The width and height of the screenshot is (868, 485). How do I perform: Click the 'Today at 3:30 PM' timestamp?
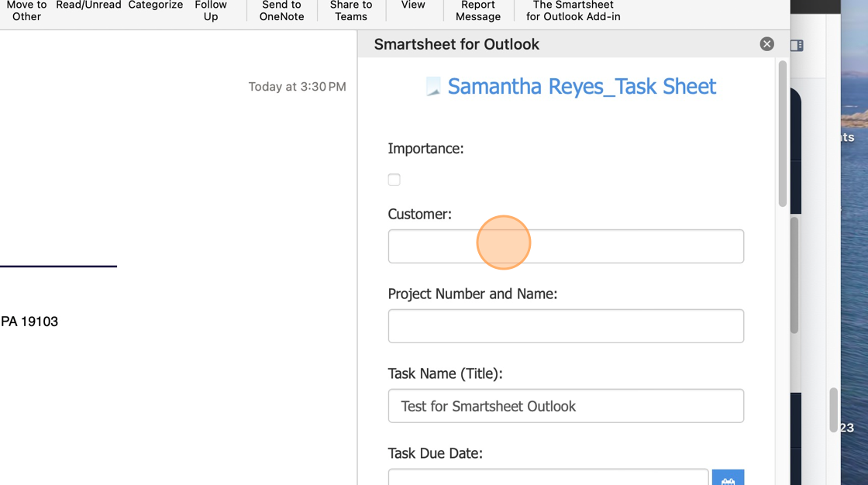[298, 87]
